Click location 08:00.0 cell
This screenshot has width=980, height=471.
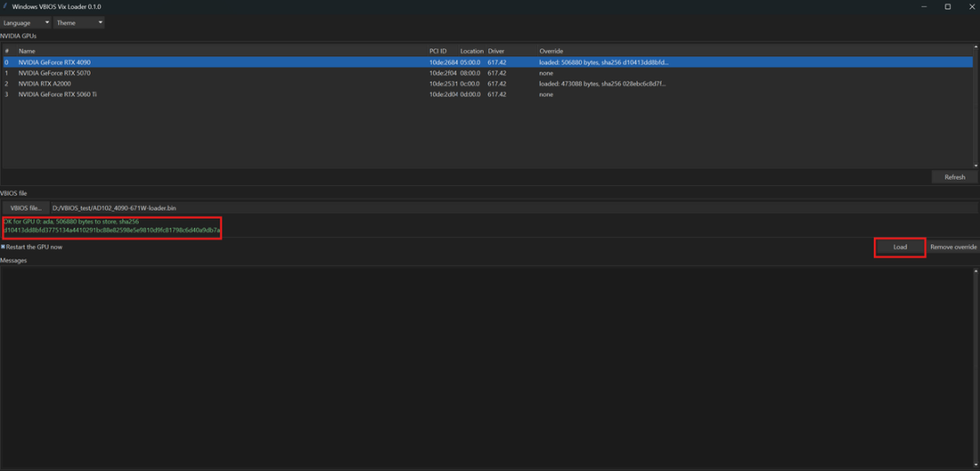click(x=472, y=74)
